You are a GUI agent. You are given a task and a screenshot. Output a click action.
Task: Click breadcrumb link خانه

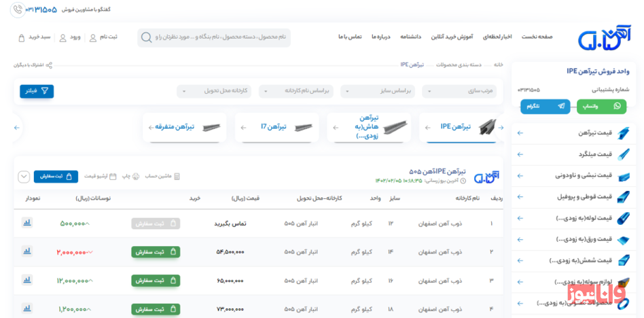point(498,65)
